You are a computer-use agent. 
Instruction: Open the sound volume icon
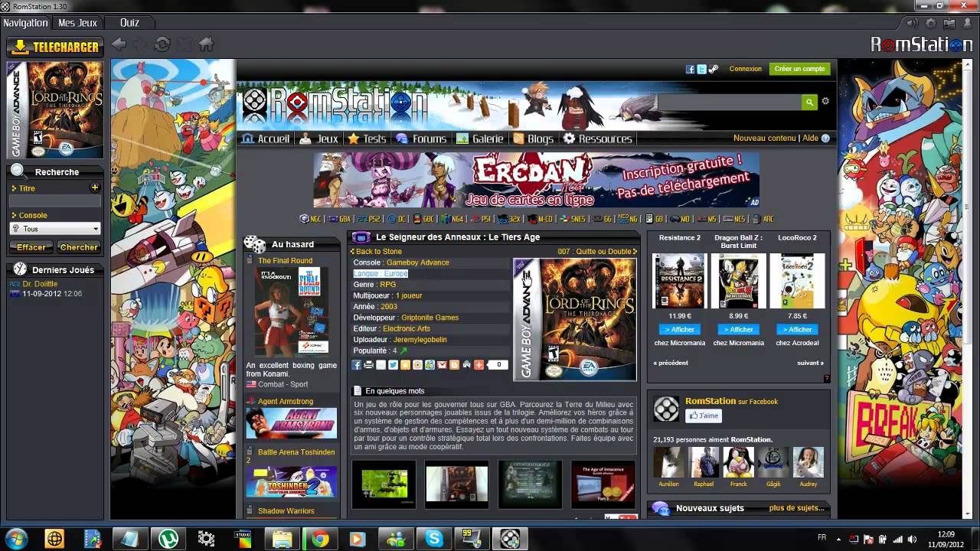pyautogui.click(x=910, y=23)
